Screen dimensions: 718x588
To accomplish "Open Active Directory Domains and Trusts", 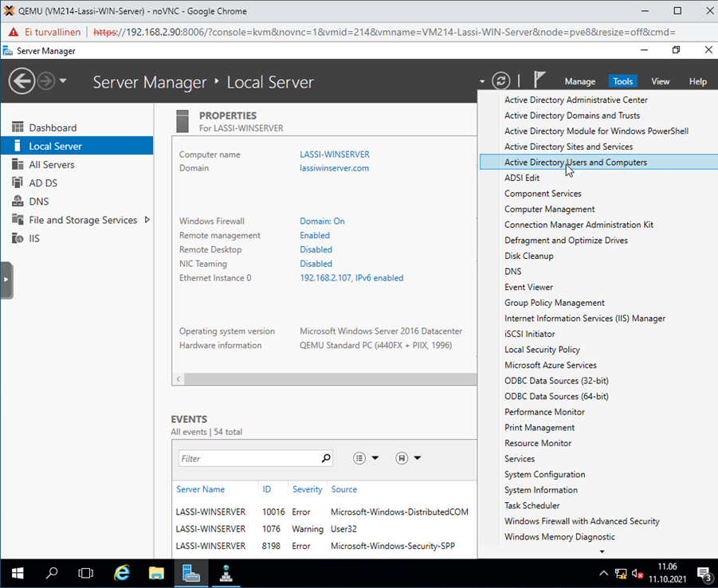I will [572, 116].
